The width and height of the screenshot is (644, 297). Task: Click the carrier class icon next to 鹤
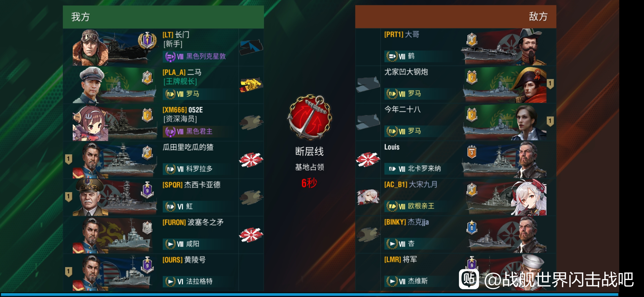click(x=392, y=56)
